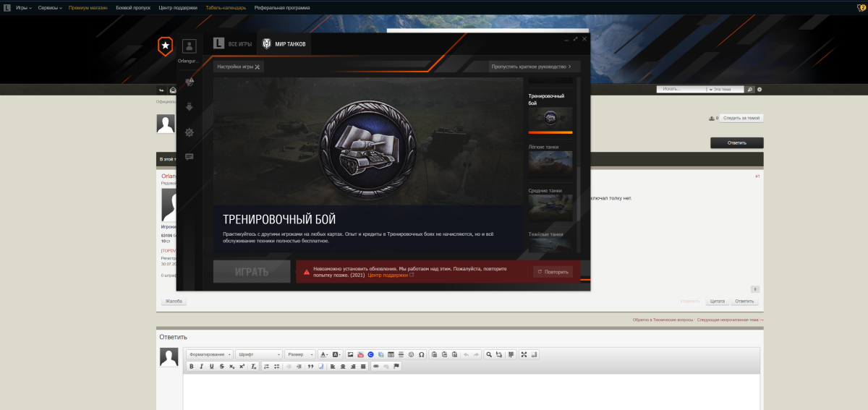
Task: Click the Жалоба report button
Action: click(174, 301)
